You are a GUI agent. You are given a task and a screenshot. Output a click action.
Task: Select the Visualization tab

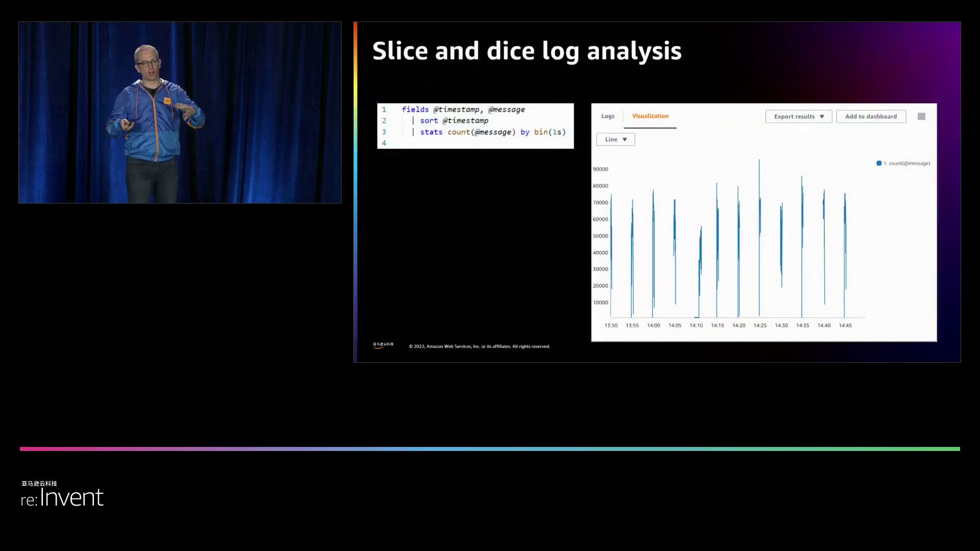650,116
